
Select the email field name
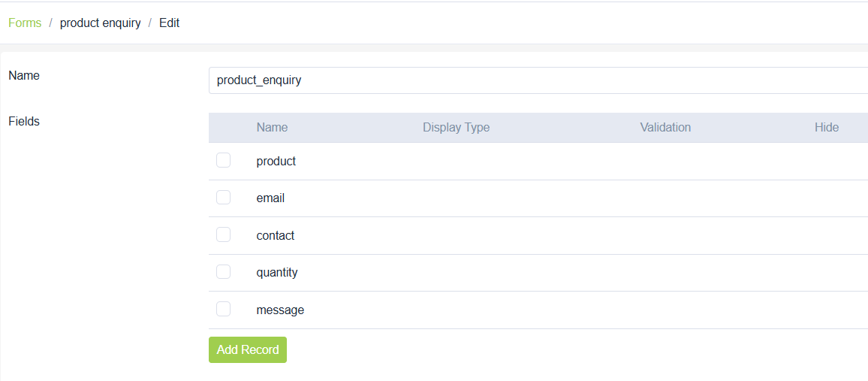pos(270,198)
